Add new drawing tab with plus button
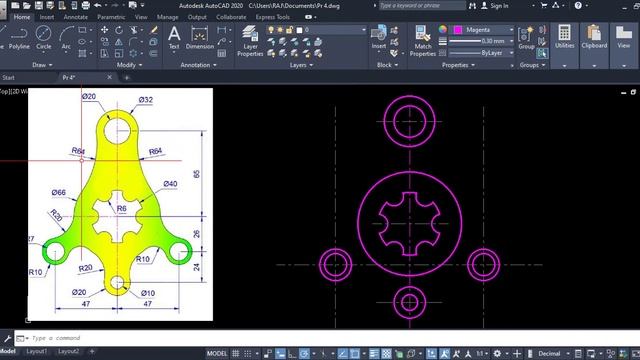640x360 pixels. coord(127,78)
